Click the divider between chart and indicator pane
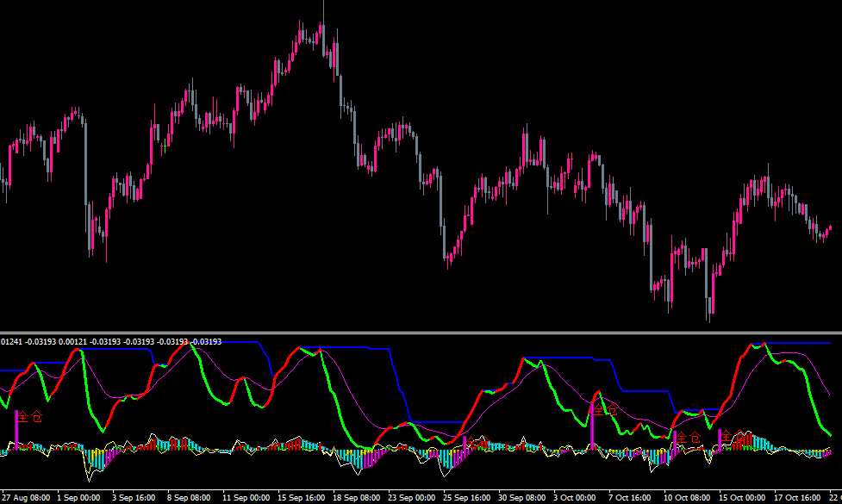 pos(421,332)
